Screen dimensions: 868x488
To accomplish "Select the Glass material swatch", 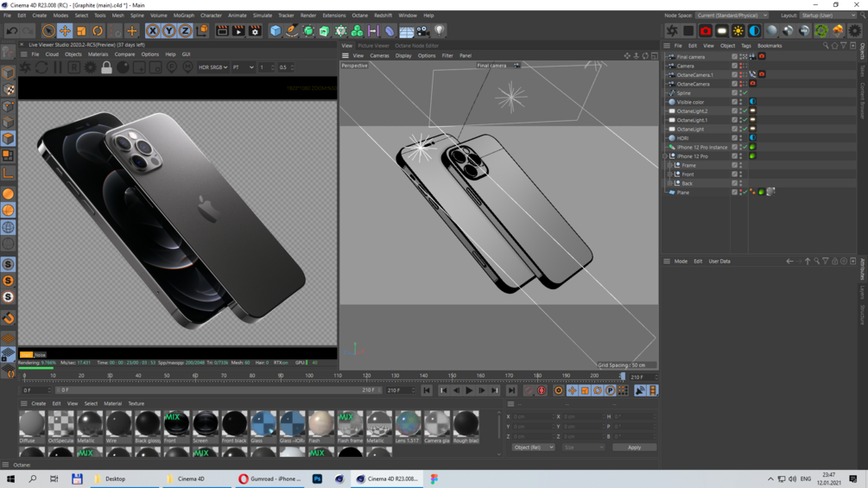I will point(263,427).
